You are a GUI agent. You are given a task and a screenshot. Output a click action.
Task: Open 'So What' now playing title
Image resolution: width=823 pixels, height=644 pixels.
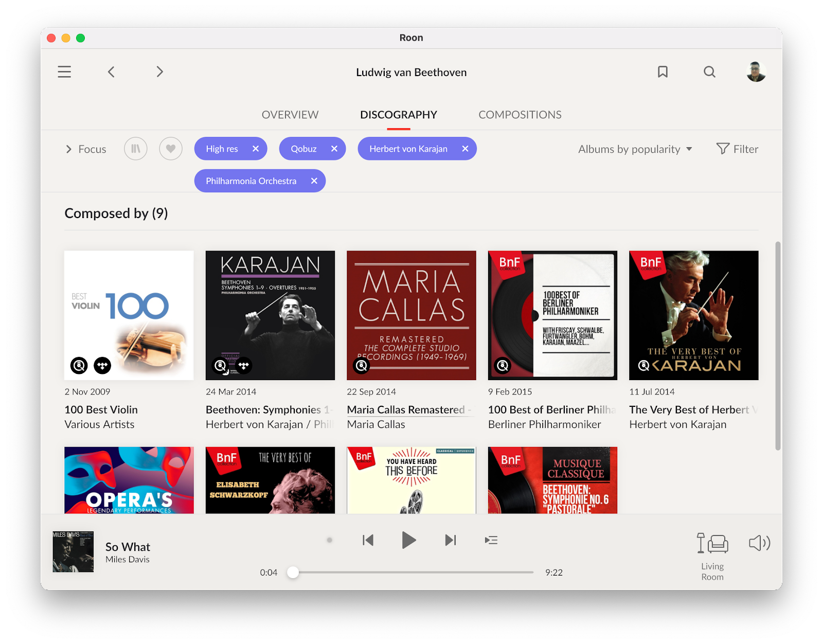click(128, 547)
